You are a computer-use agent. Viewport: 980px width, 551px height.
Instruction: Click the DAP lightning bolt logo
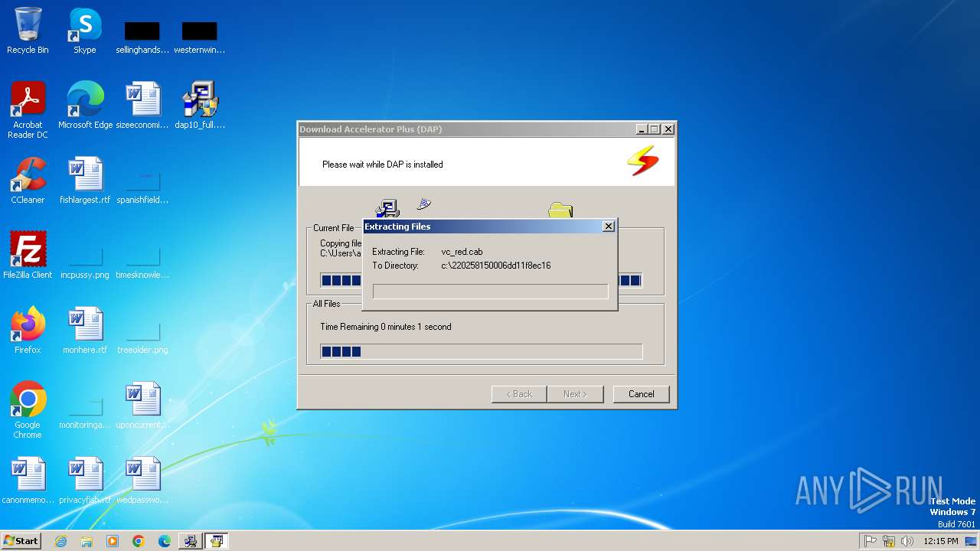[642, 161]
